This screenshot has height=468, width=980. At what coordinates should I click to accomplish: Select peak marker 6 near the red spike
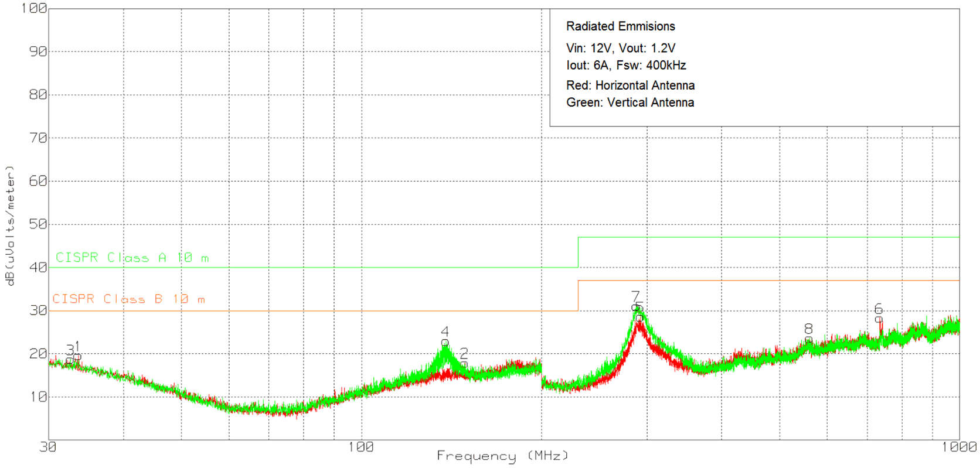click(879, 320)
